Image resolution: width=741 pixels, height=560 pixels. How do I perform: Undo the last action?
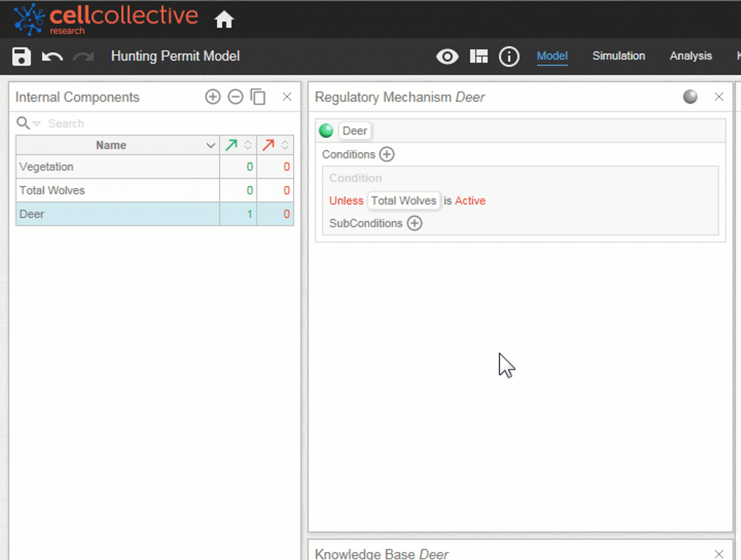[52, 57]
